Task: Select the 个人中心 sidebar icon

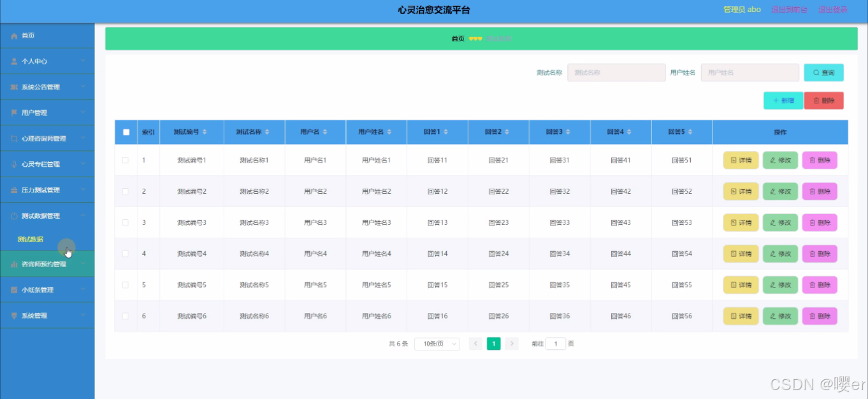Action: tap(14, 61)
